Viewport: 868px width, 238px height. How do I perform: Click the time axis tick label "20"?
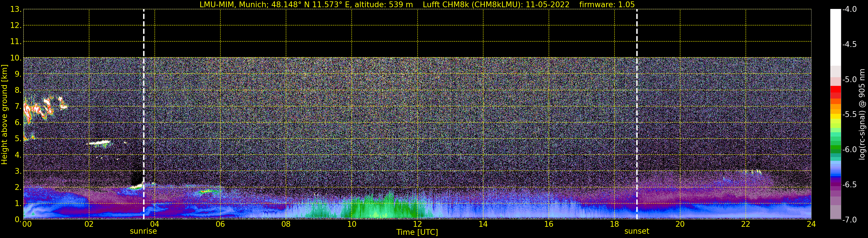(680, 224)
